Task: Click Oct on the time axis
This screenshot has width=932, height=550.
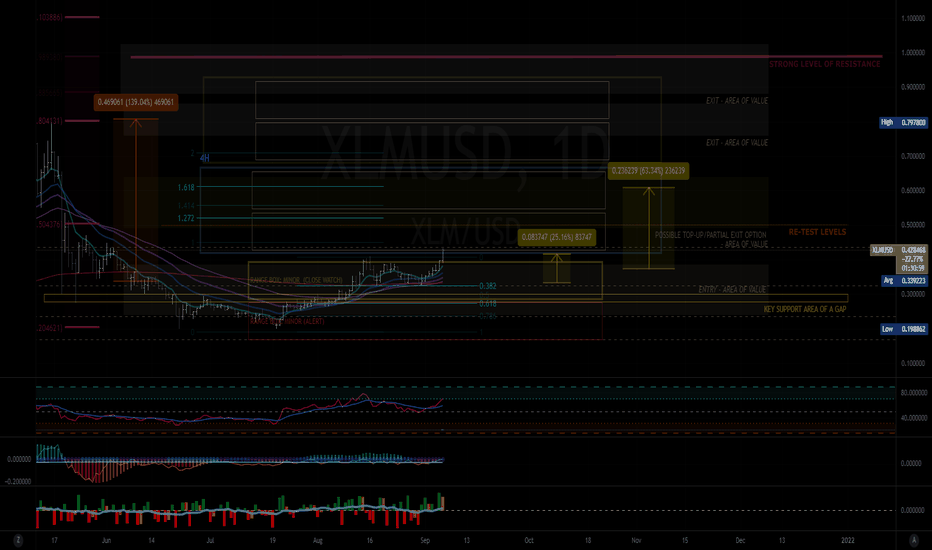Action: pyautogui.click(x=529, y=540)
